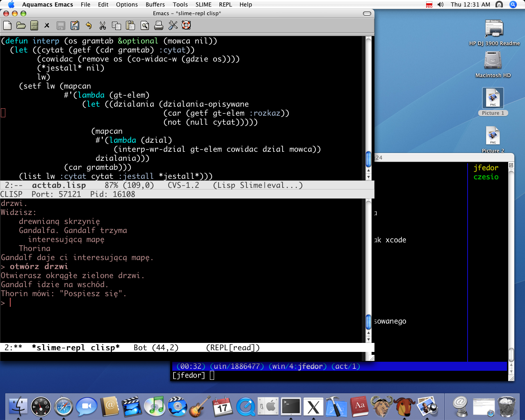Viewport: 525px width, 420px height.
Task: Click the Save As floppy-with-pencil icon
Action: pyautogui.click(x=75, y=25)
